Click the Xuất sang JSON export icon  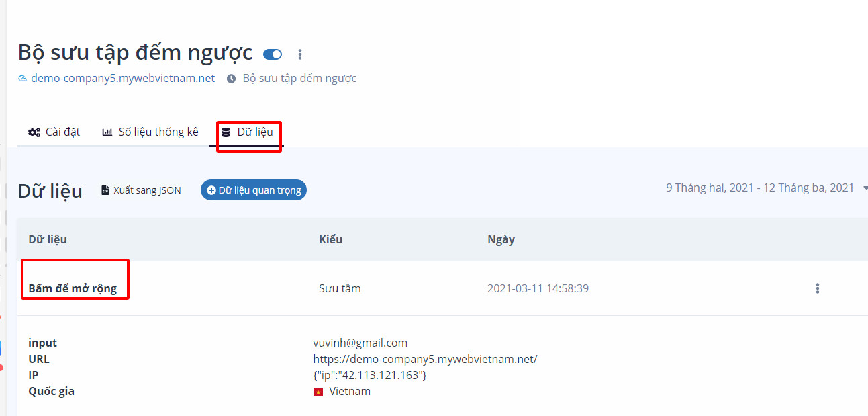[105, 190]
